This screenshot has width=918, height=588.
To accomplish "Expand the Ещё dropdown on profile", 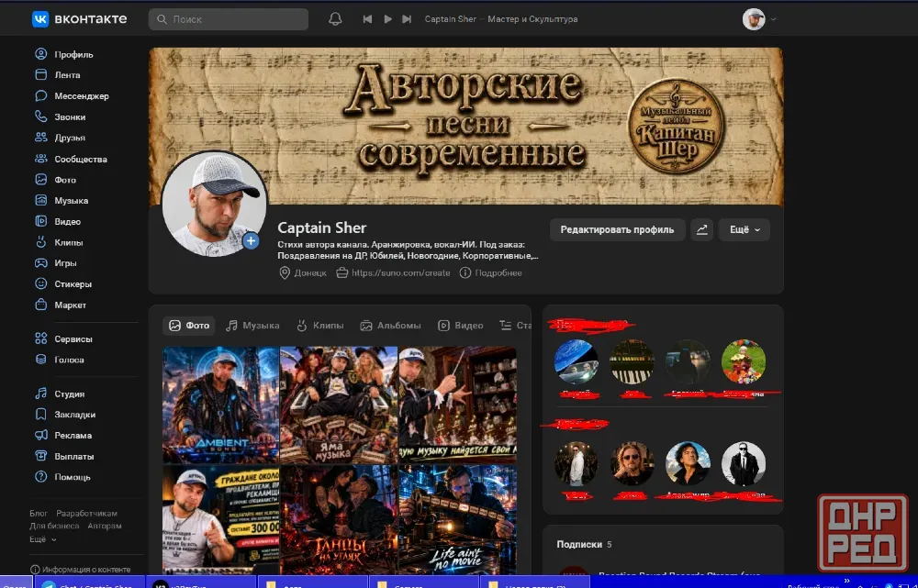I will click(744, 229).
